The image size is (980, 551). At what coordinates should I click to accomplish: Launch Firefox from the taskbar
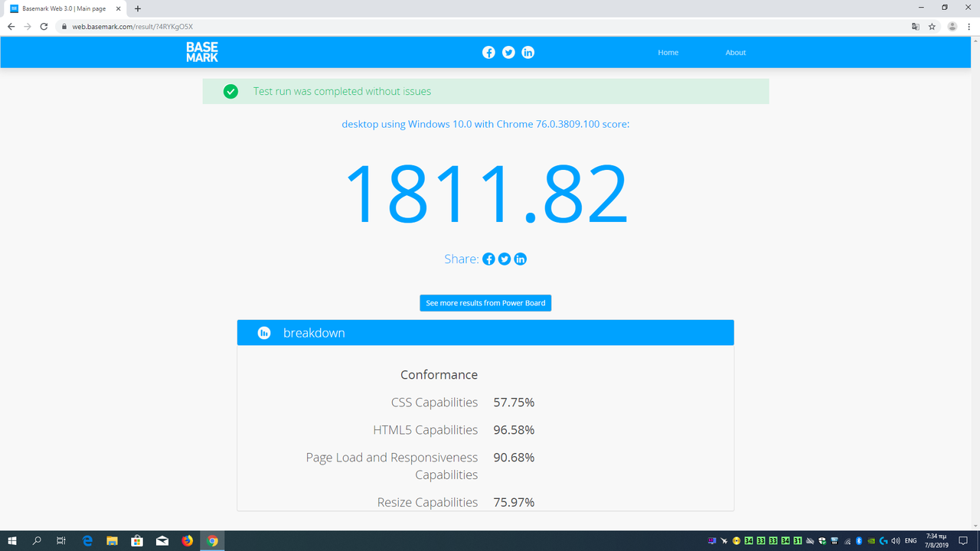[188, 541]
